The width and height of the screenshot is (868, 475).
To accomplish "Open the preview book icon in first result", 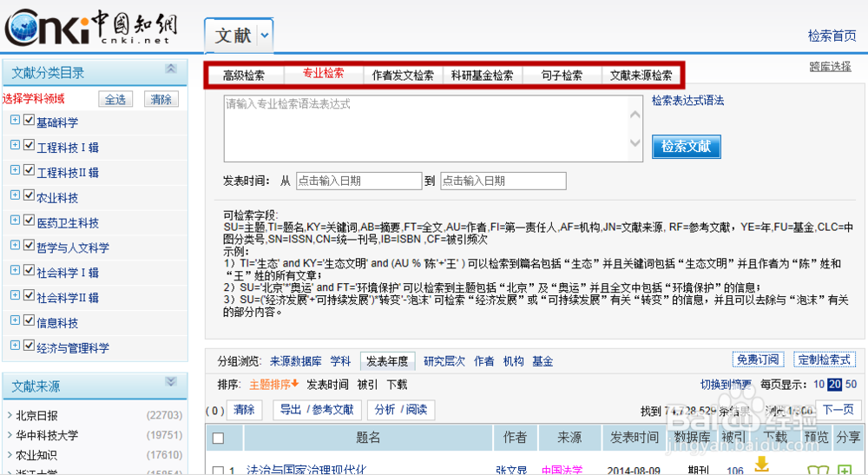I will click(818, 470).
